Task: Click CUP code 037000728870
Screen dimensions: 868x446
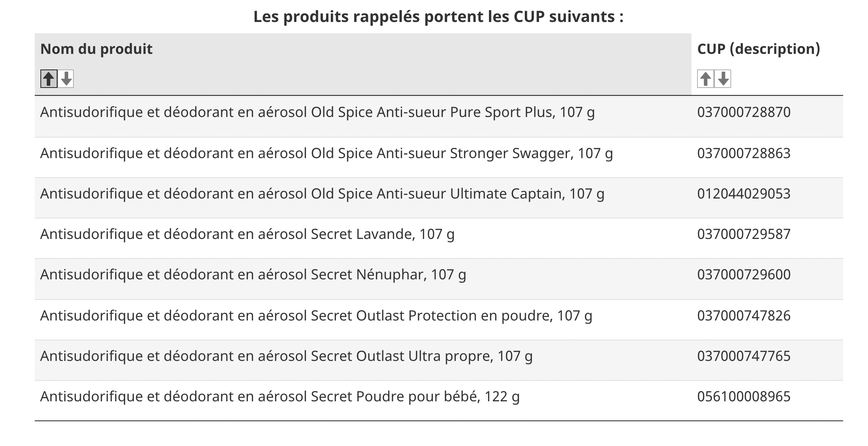Action: pos(744,112)
